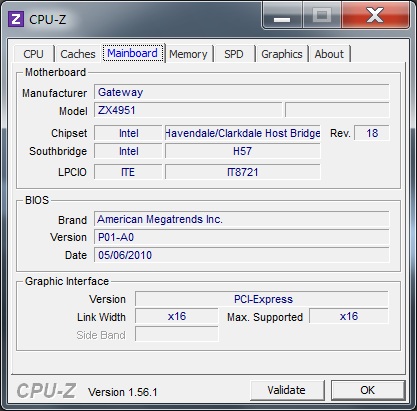
Task: Click the Validate button
Action: pyautogui.click(x=287, y=390)
